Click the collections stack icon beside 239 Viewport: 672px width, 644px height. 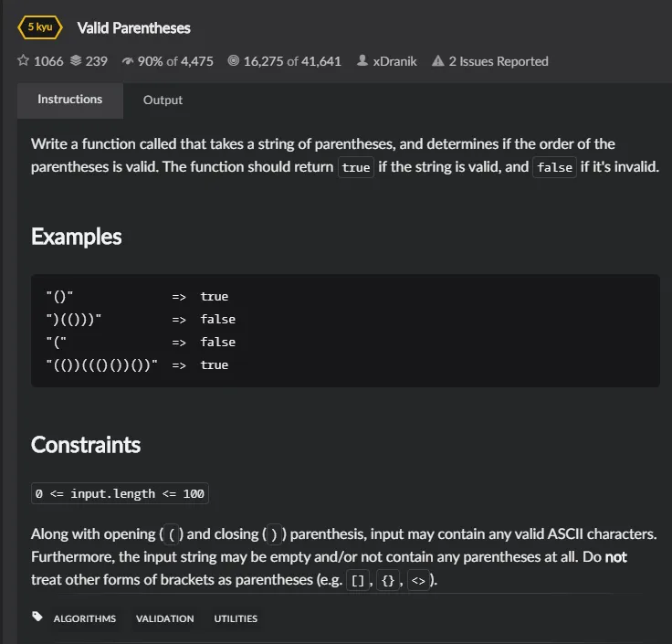tap(76, 60)
